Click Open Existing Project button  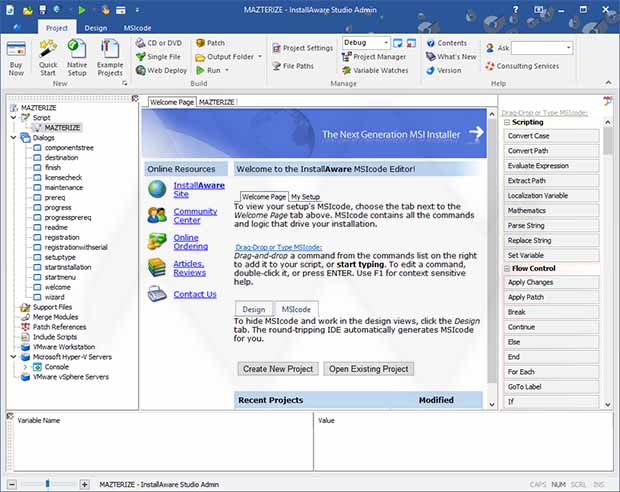pos(369,369)
